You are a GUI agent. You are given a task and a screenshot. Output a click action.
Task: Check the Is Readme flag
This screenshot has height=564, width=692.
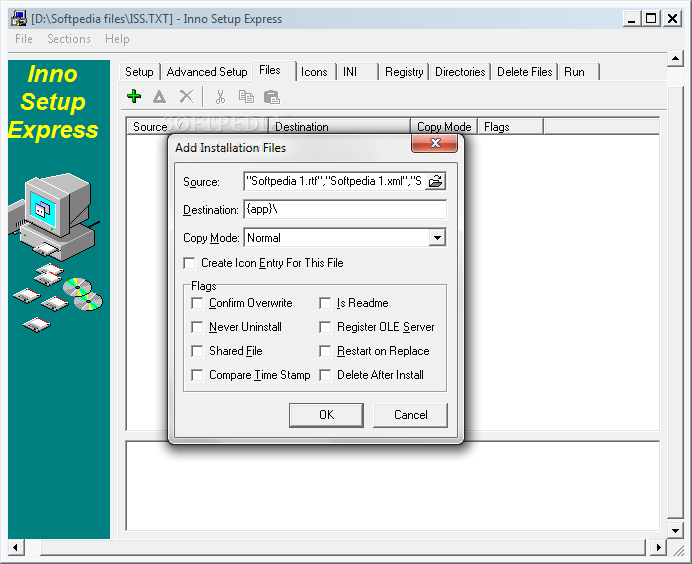pos(325,303)
